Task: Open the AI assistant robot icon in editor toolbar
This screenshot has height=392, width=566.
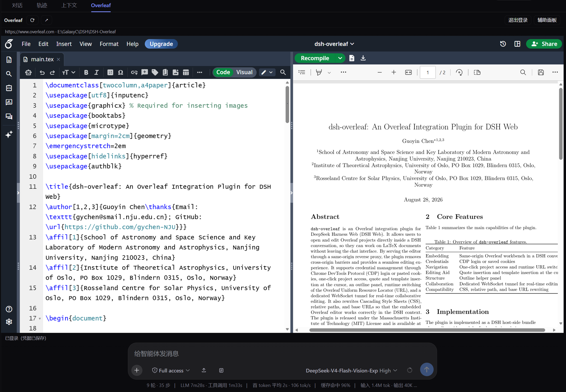Action: pos(28,72)
